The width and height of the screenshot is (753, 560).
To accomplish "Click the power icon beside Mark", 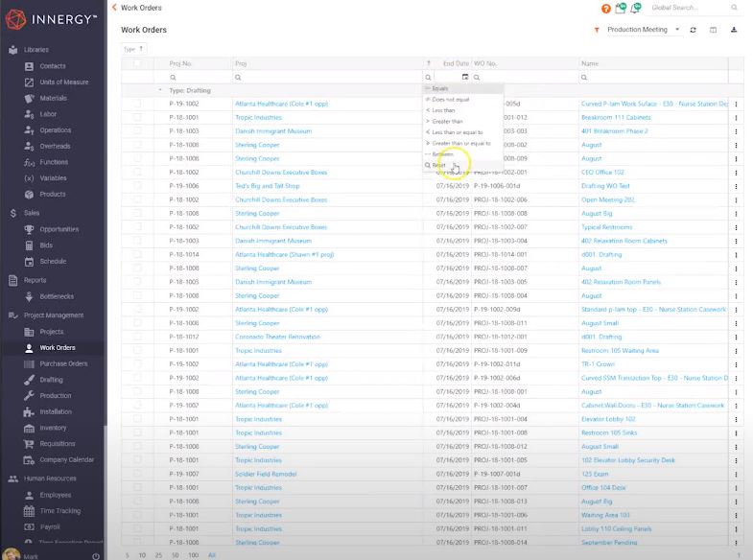I will [96, 556].
